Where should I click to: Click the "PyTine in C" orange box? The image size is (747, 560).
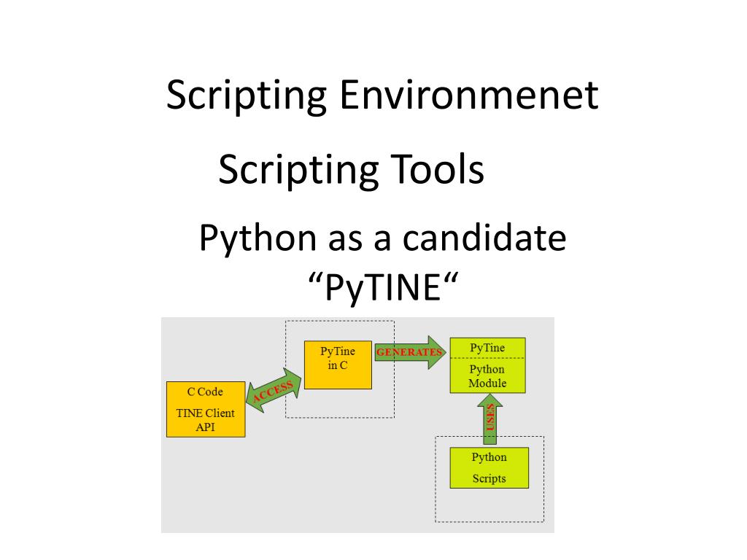[x=338, y=365]
